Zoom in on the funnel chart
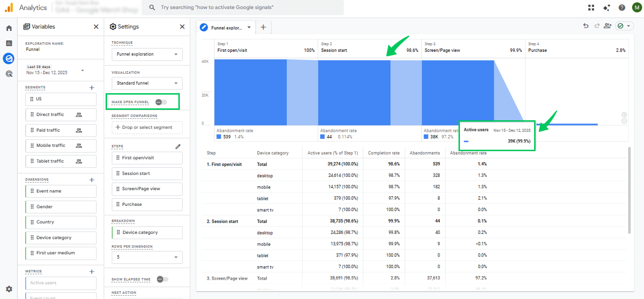This screenshot has width=644, height=299. 624,115
